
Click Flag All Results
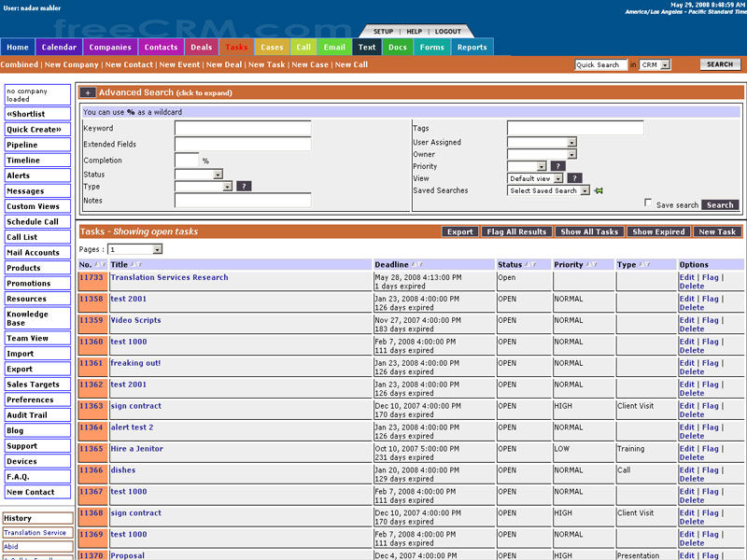(x=516, y=231)
